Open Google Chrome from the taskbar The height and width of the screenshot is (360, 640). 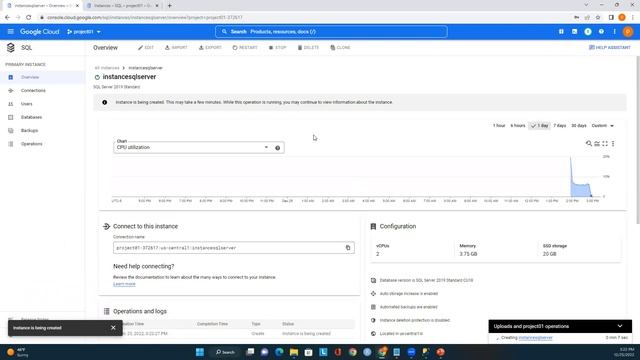click(353, 352)
